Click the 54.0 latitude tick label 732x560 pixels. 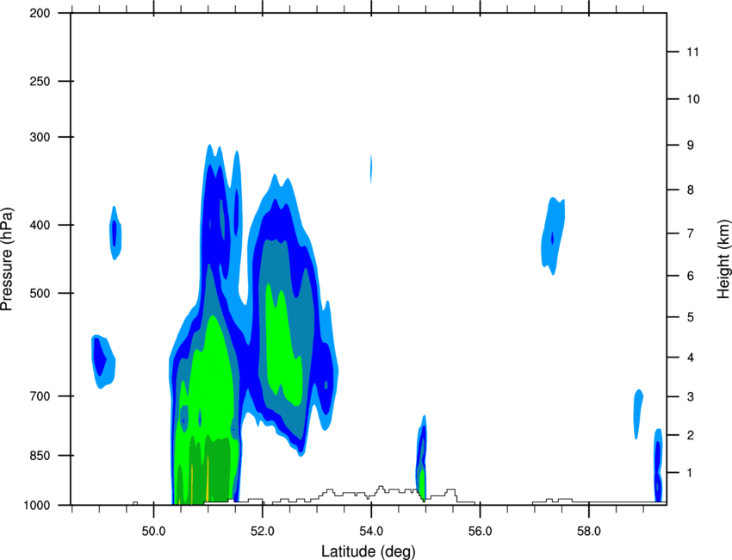pos(372,532)
